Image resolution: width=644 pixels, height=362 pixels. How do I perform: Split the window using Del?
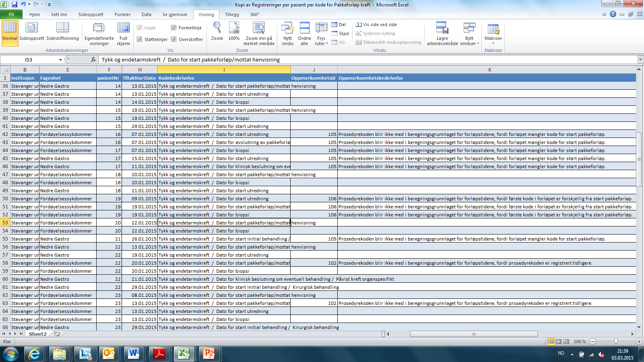(x=339, y=25)
